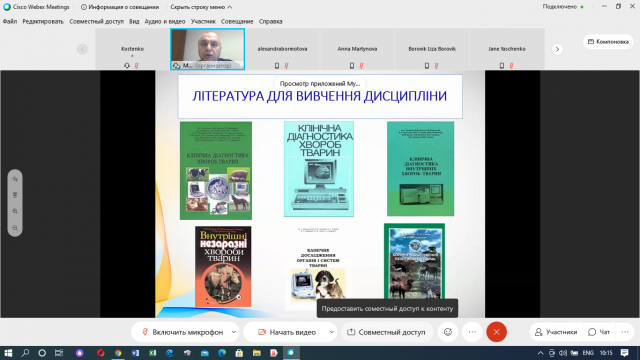Screen dimensions: 640x360
Task: Expand the video options dropdown arrow
Action: [331, 332]
